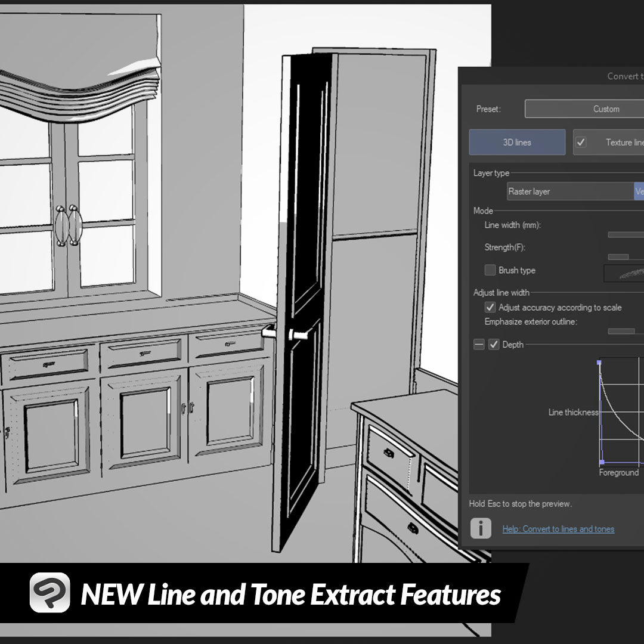The height and width of the screenshot is (644, 644).
Task: Click the info icon beside the help link
Action: coord(481,528)
